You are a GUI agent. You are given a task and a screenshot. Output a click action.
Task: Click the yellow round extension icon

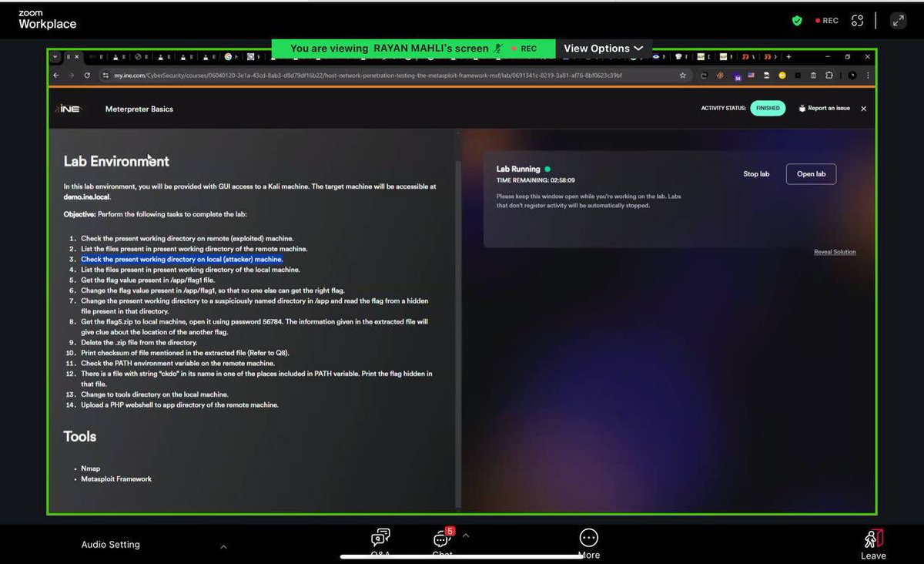click(782, 76)
